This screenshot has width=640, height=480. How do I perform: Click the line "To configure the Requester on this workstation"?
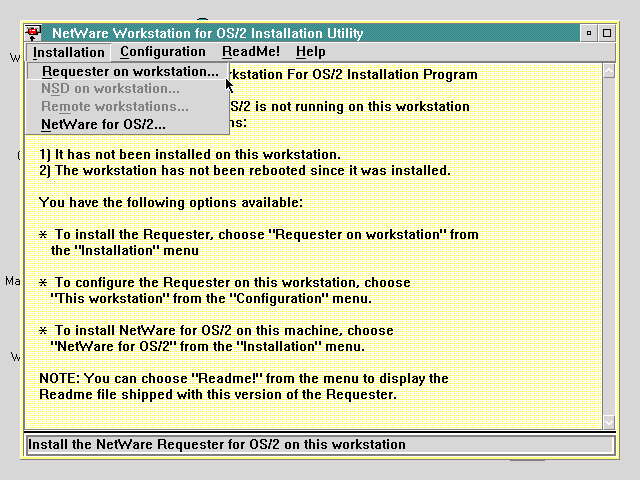coord(225,282)
